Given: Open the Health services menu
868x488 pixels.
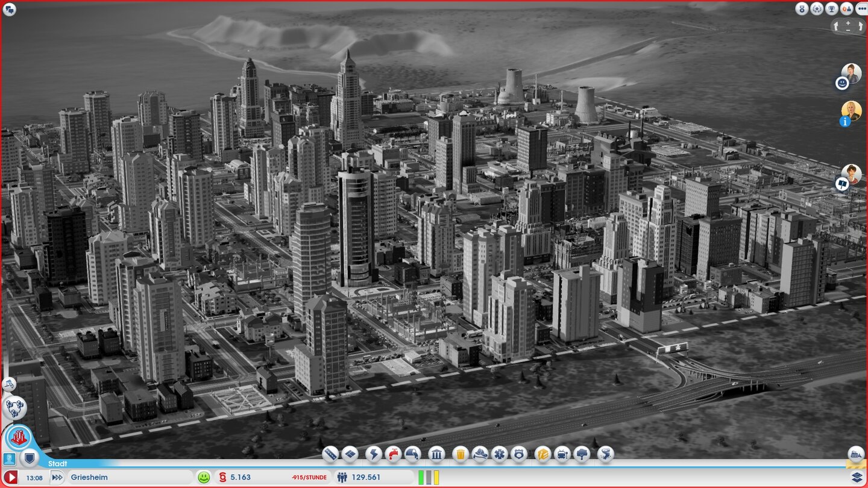Looking at the screenshot, I should click(x=499, y=454).
